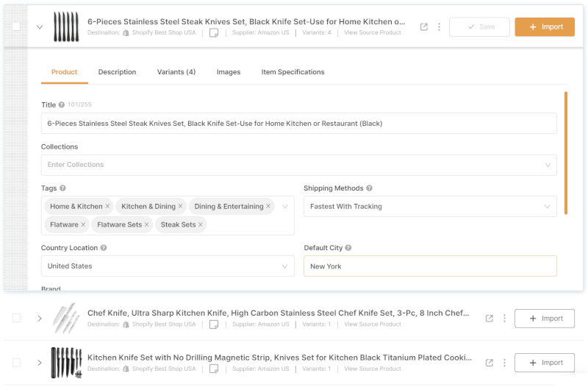
Task: Open Country Location dropdown
Action: 168,266
